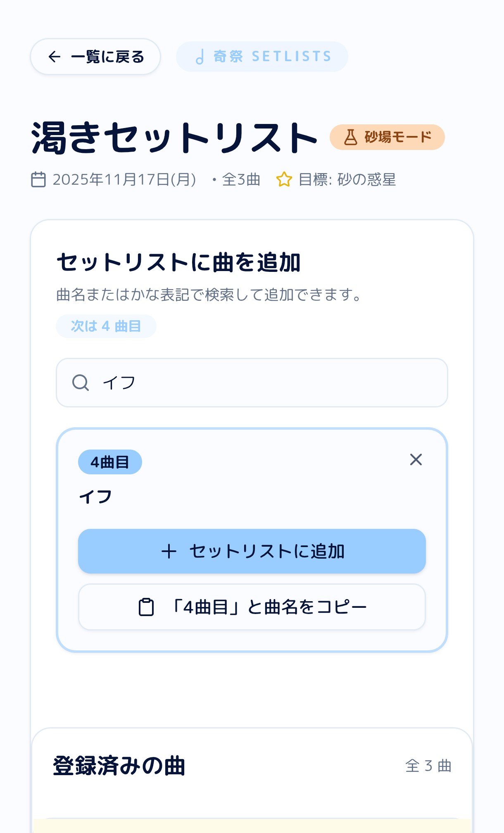Image resolution: width=504 pixels, height=833 pixels.
Task: Click the music note icon in the SETLISTS pill
Action: [x=200, y=57]
